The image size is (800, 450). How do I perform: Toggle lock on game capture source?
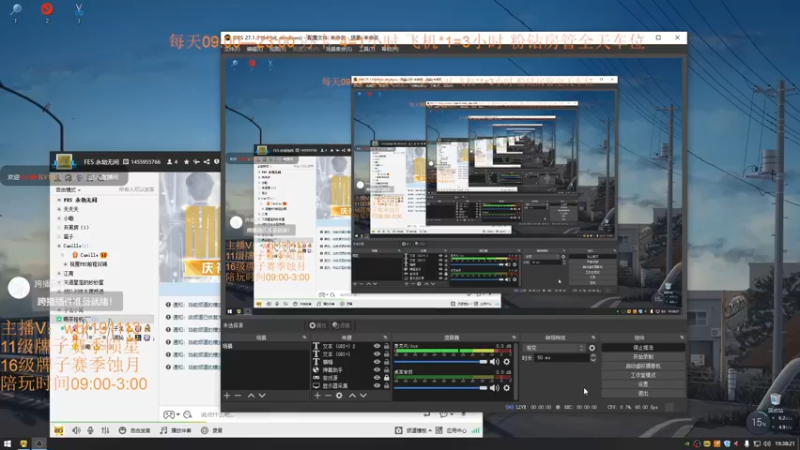click(386, 378)
